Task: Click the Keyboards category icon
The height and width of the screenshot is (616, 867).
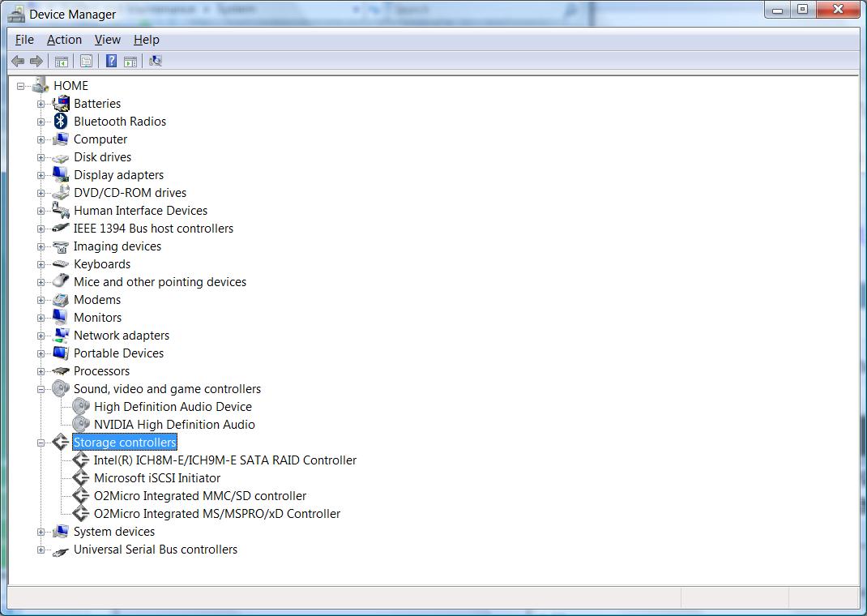Action: tap(61, 264)
